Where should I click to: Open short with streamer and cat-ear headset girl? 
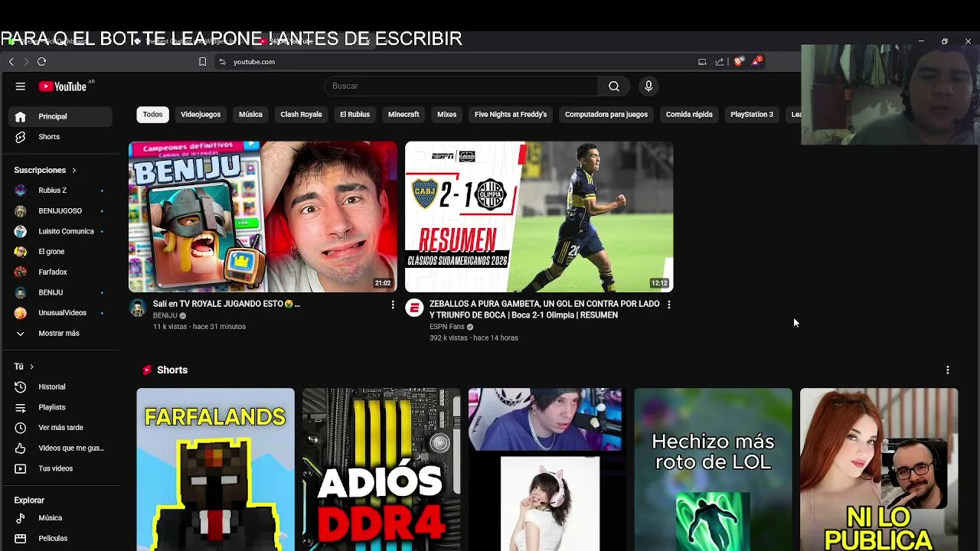click(547, 469)
